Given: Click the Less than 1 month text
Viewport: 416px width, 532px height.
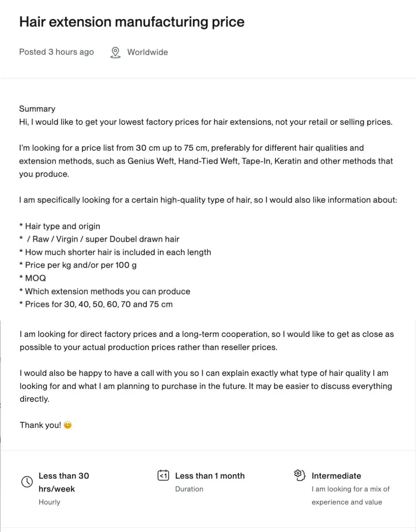Looking at the screenshot, I should [210, 476].
